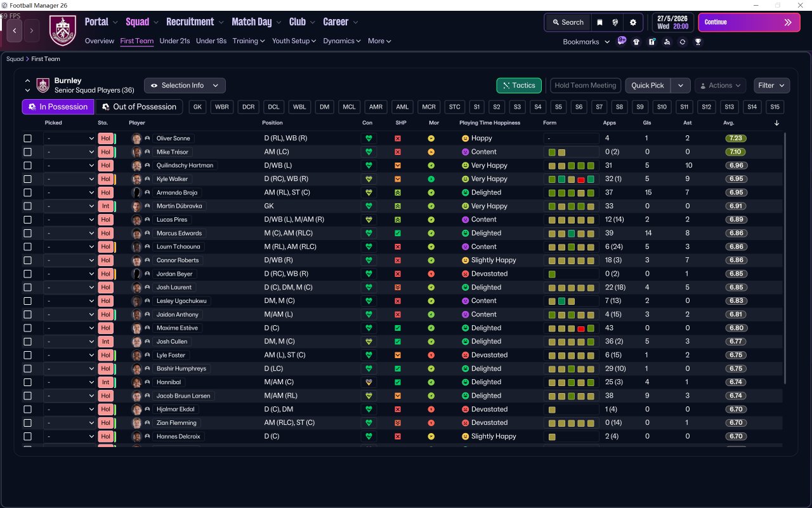The height and width of the screenshot is (508, 812).
Task: Open Jaidon Anthony's player name link
Action: (178, 315)
